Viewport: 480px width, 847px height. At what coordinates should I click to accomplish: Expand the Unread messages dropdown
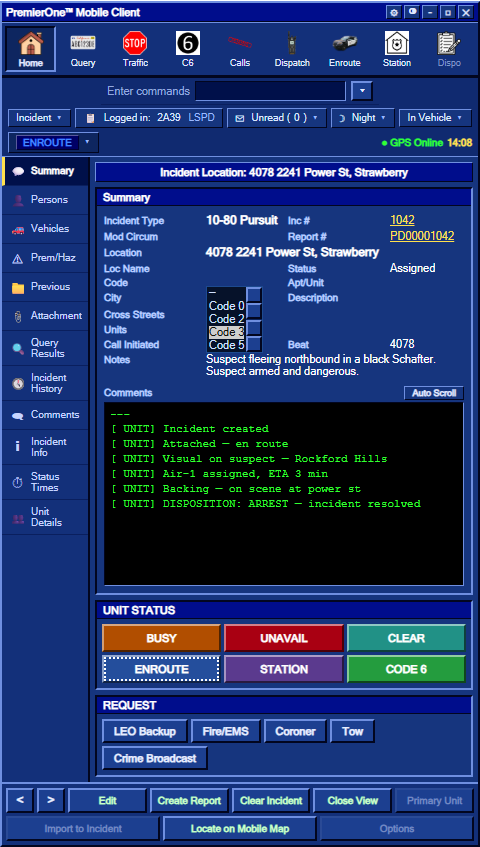[x=277, y=118]
